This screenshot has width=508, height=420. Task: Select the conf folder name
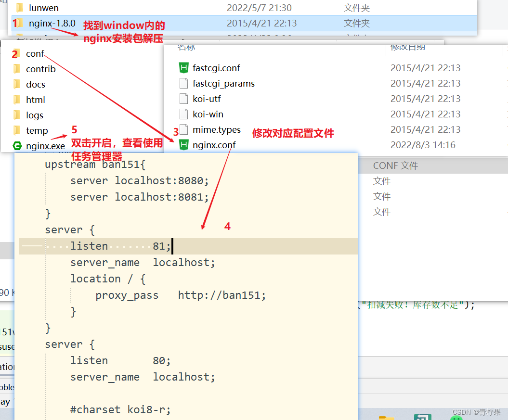[35, 54]
